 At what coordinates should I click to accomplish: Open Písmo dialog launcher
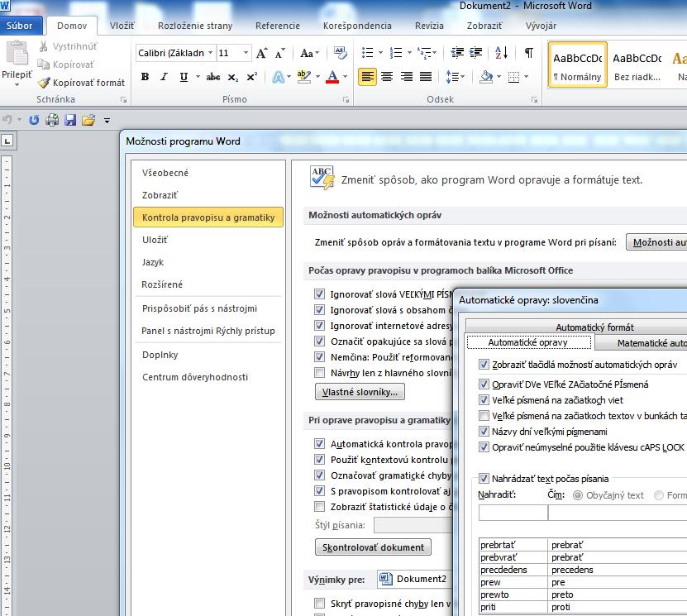[x=346, y=100]
